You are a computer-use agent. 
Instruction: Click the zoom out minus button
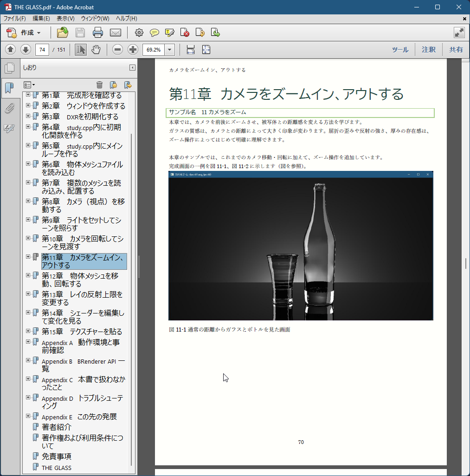pyautogui.click(x=117, y=50)
